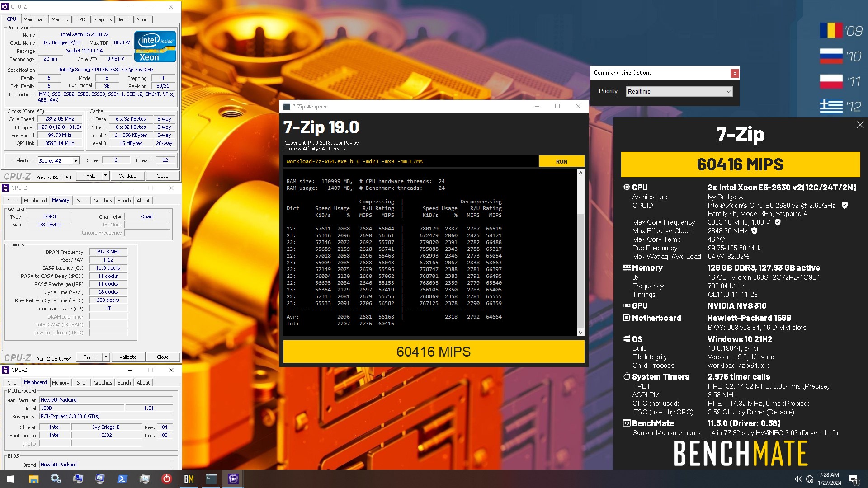Open the 7-Zip Wrapper console taskbar icon
Screen dimensions: 868x488
pyautogui.click(x=211, y=479)
